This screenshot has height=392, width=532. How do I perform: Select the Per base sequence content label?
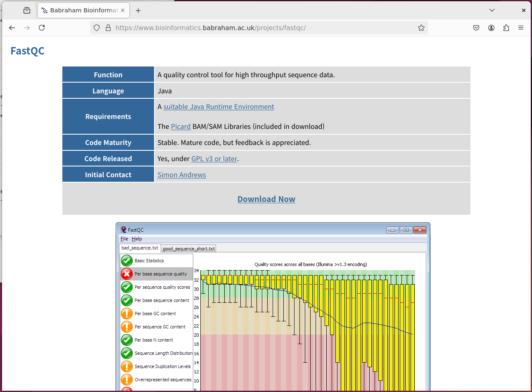point(162,300)
